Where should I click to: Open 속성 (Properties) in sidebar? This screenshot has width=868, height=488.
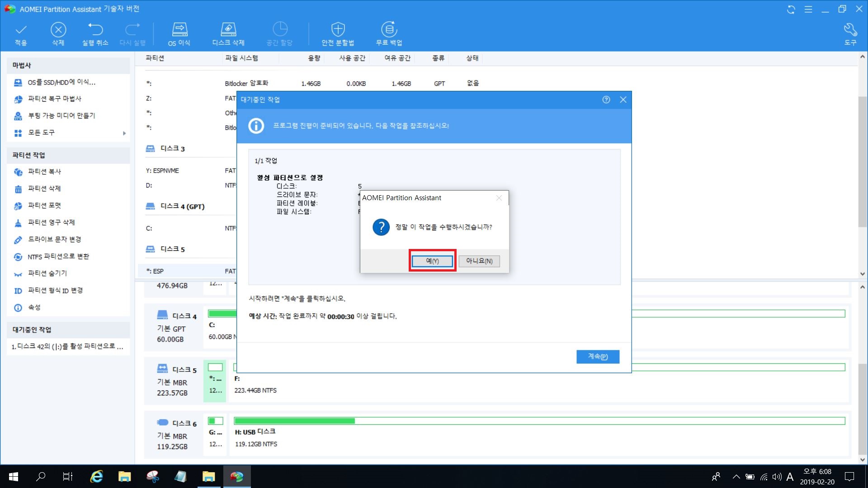[34, 308]
